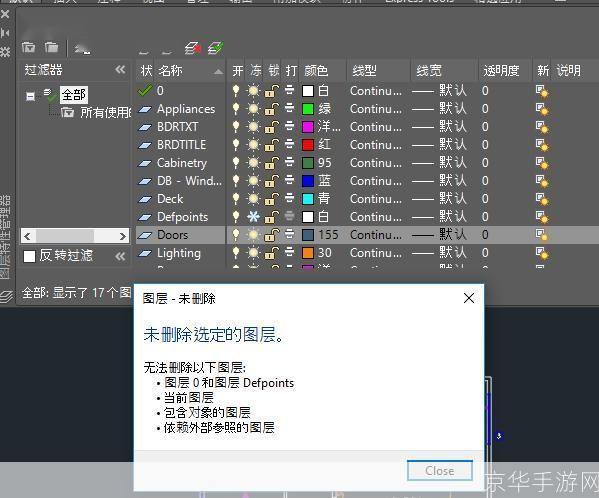The width and height of the screenshot is (599, 498).
Task: Click the new group filter icon
Action: (51, 47)
